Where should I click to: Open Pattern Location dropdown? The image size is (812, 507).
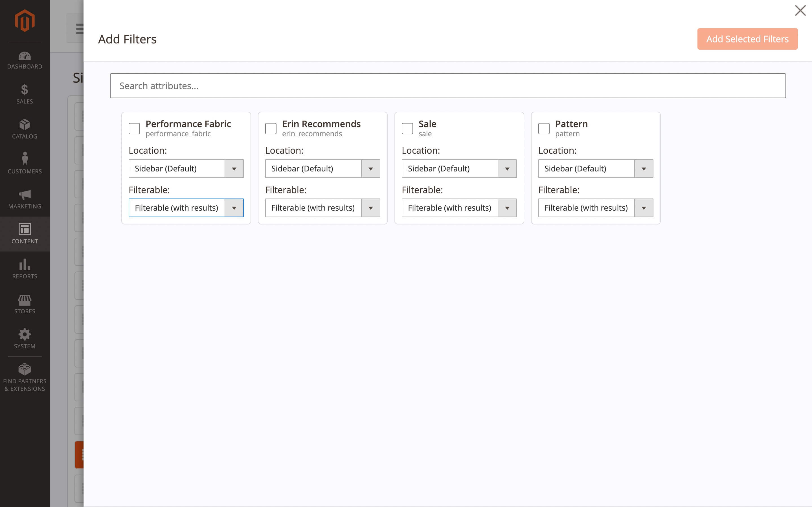pos(595,169)
